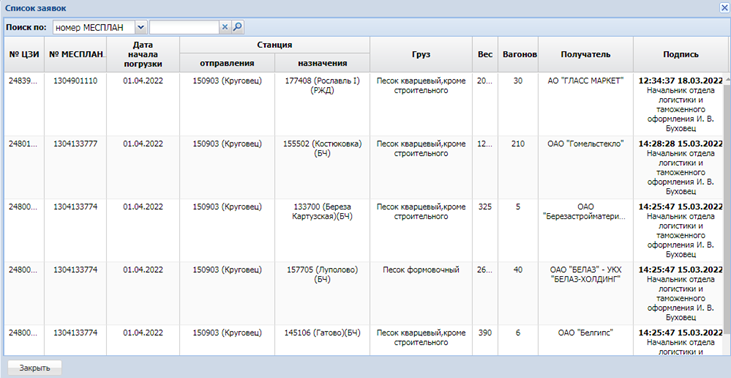The image size is (731, 378).
Task: Click destination 133700 (Береза Картузская)(БЧ)
Action: click(x=322, y=211)
